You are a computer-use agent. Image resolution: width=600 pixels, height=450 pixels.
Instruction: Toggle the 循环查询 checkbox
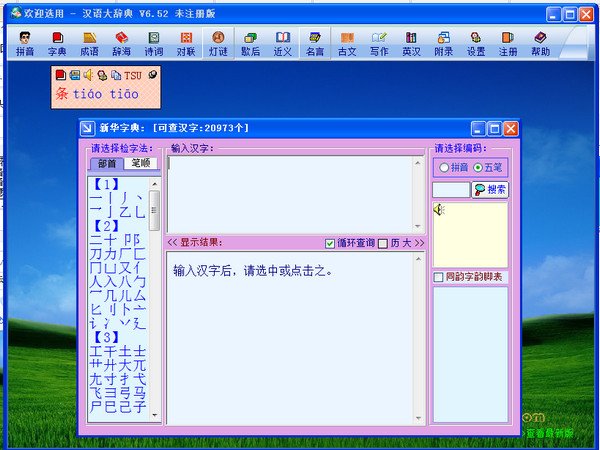point(329,243)
